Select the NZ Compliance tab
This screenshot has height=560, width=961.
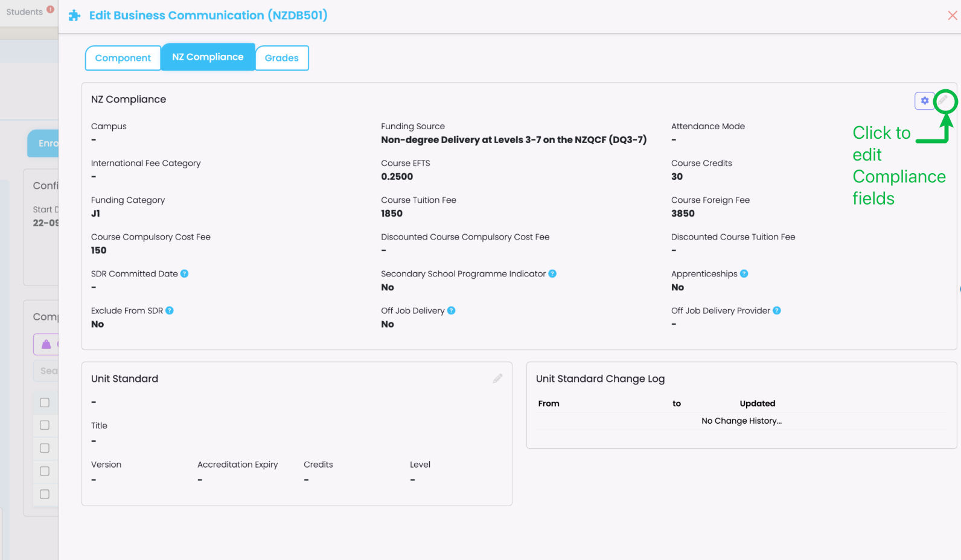(x=208, y=57)
